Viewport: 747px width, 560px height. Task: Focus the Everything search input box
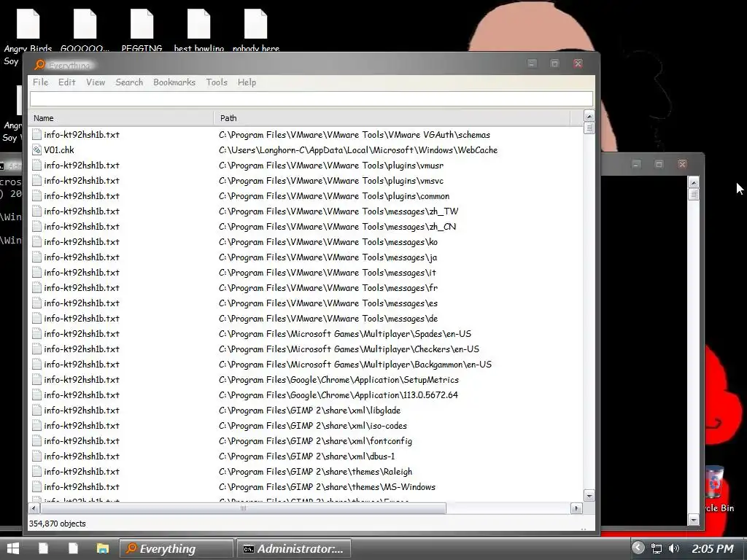311,98
